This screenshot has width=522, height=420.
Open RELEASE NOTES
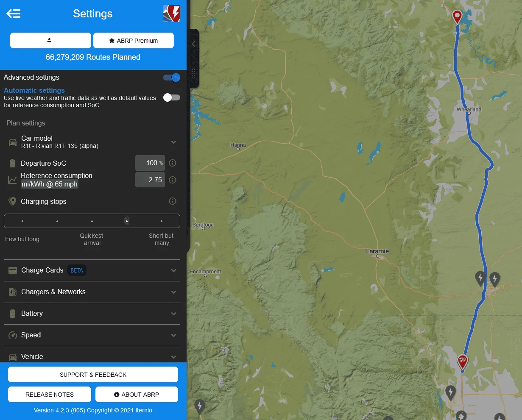50,394
